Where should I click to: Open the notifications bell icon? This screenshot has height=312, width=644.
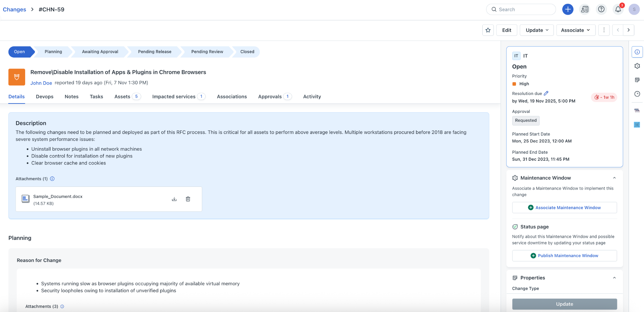point(618,9)
